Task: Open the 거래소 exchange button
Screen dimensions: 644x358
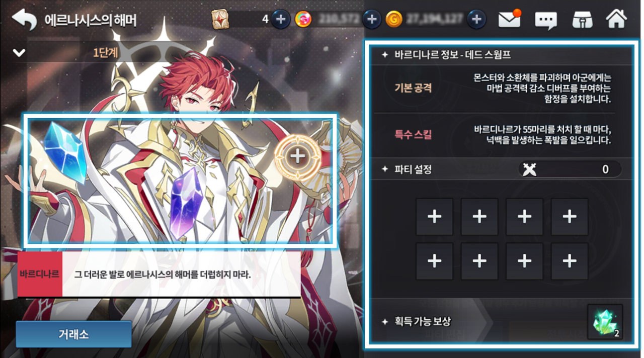Action: point(73,334)
